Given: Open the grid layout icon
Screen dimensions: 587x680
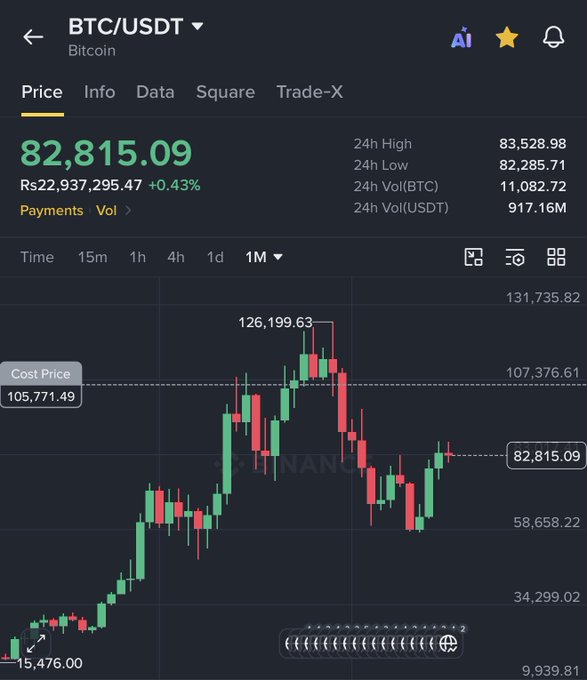Looking at the screenshot, I should click(556, 257).
